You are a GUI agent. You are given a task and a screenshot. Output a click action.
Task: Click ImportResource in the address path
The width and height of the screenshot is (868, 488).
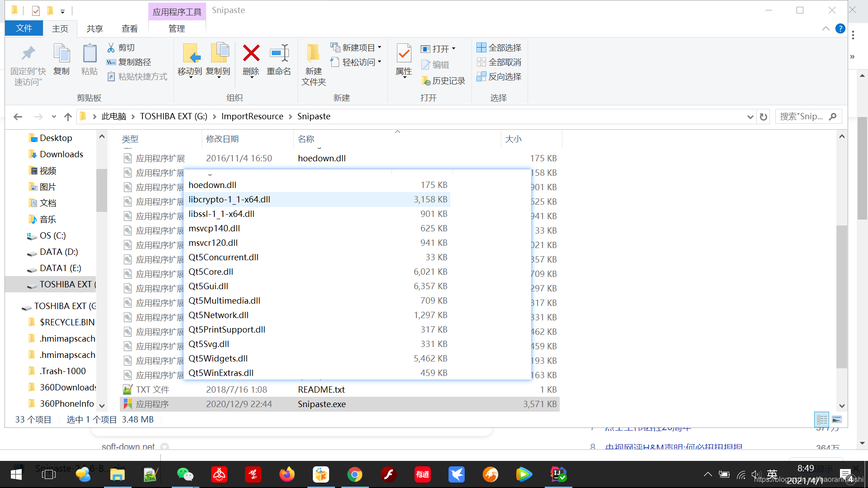252,116
